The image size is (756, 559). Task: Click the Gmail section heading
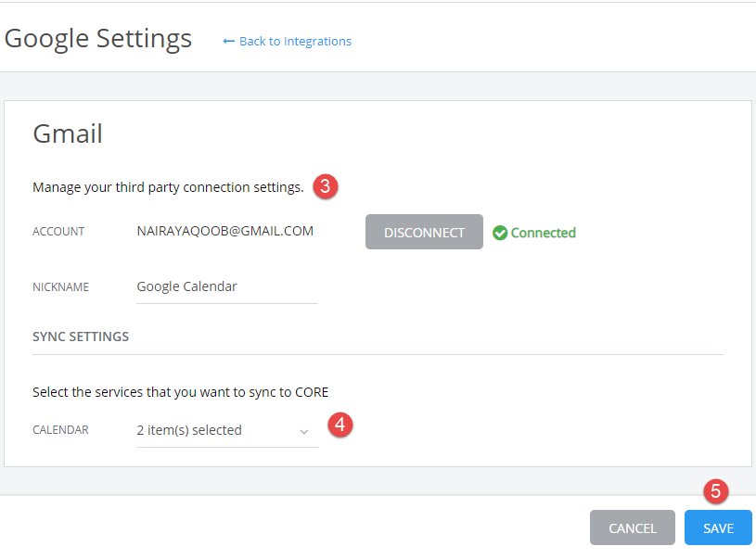click(68, 133)
